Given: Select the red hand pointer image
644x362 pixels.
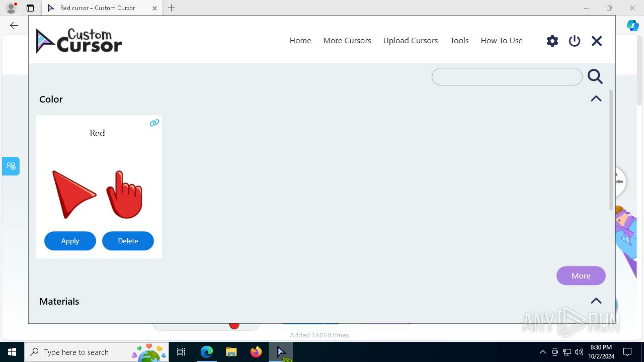Looking at the screenshot, I should pos(124,195).
